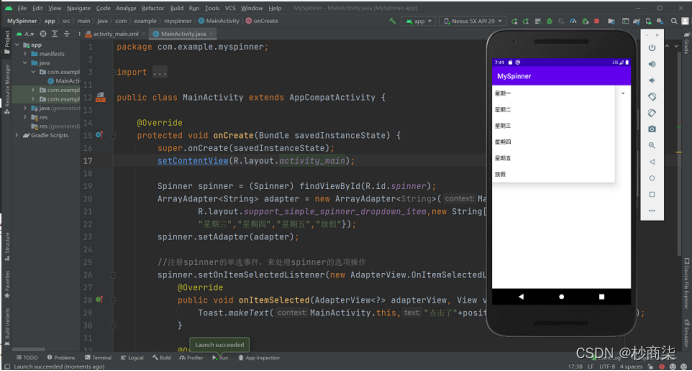Expand the folded import block
The height and width of the screenshot is (371, 692).
coord(113,72)
